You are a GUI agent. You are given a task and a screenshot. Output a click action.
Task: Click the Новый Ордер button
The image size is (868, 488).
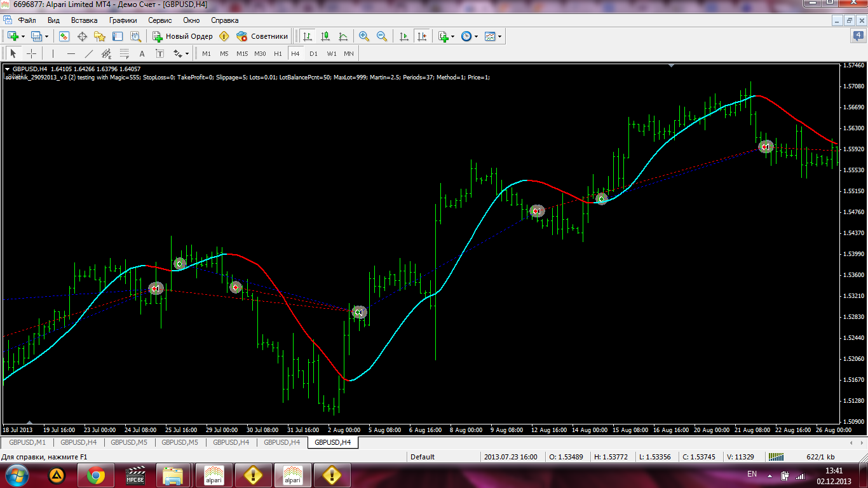coord(182,36)
